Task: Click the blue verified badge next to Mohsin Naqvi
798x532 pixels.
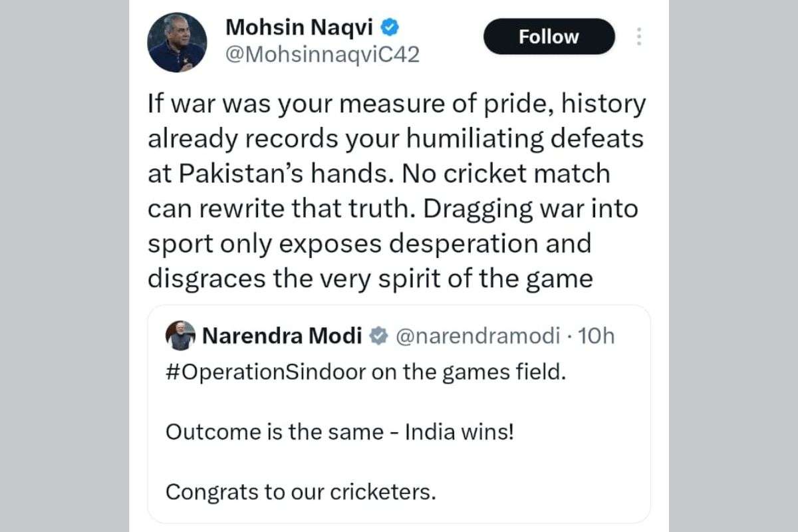Action: (388, 28)
